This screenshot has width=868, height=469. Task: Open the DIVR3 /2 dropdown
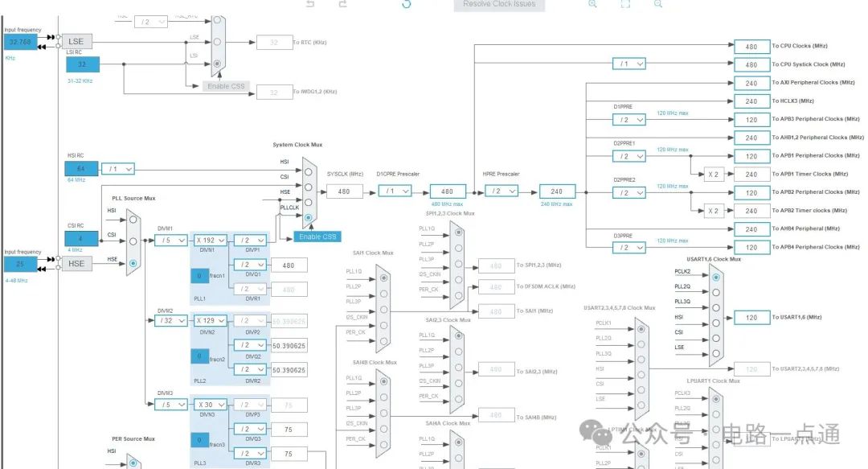coord(250,454)
